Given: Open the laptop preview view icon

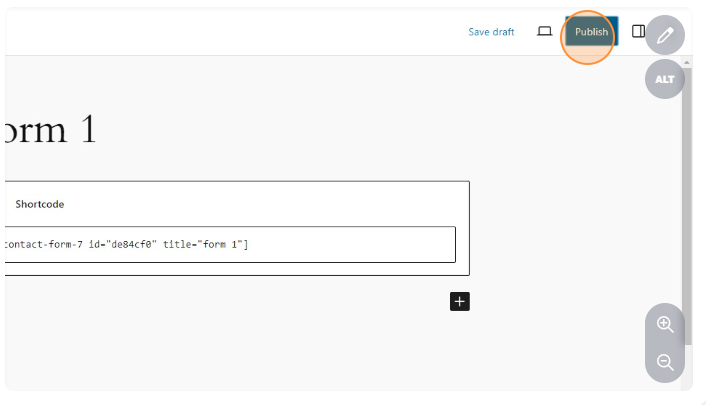Looking at the screenshot, I should click(x=545, y=32).
